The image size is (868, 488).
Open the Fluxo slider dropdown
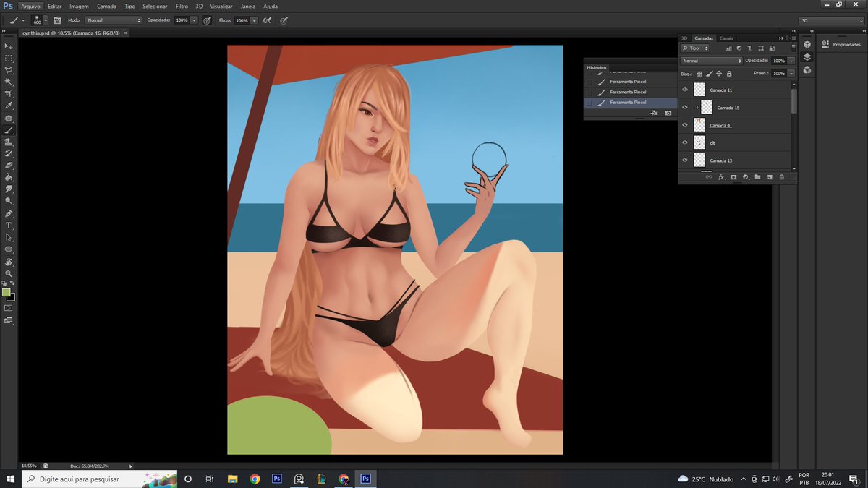254,20
